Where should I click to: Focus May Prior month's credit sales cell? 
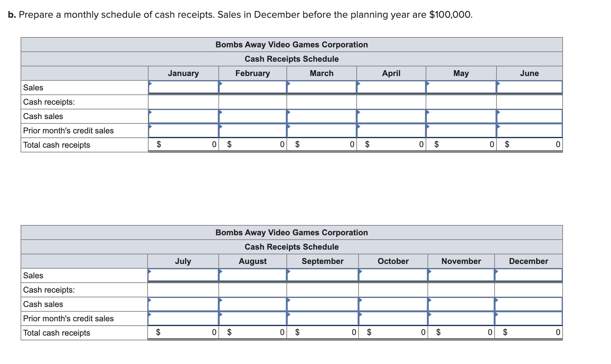[x=461, y=131]
